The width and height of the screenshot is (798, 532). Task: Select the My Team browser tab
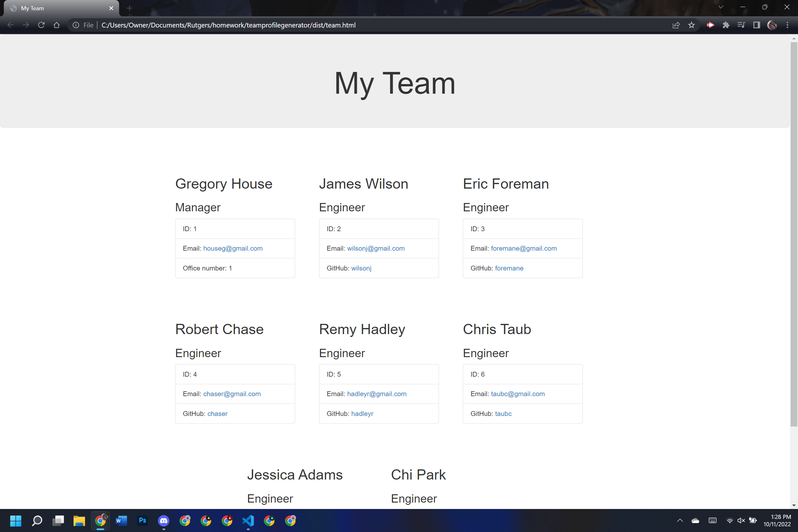pos(51,8)
